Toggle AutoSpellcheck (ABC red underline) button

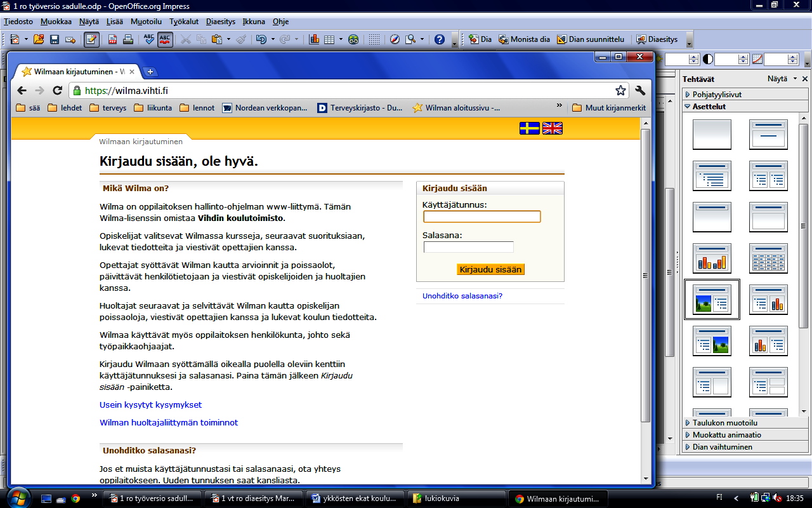165,39
